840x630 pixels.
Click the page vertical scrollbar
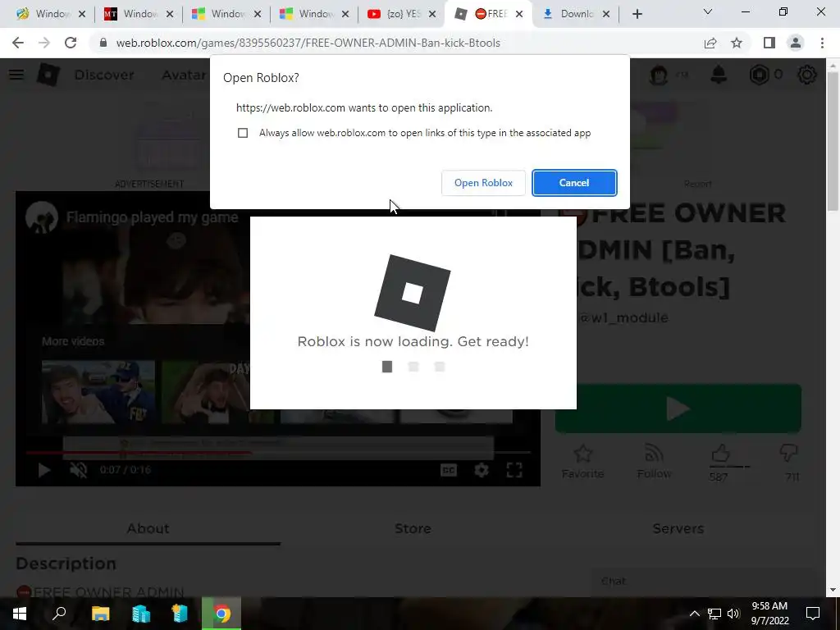(x=833, y=140)
